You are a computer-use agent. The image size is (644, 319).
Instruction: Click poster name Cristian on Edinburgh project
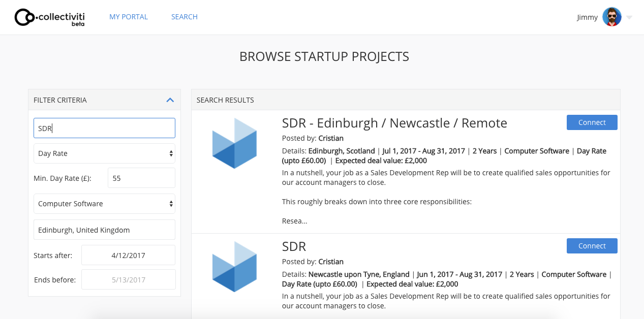tap(331, 138)
